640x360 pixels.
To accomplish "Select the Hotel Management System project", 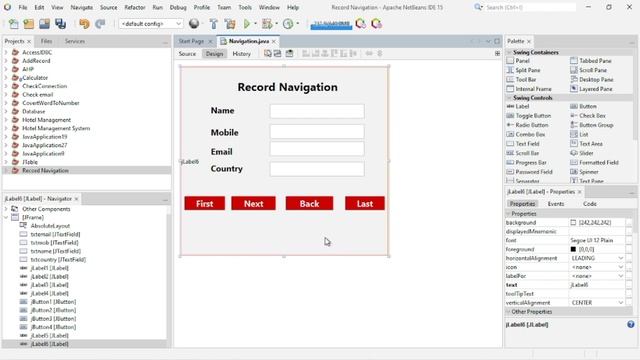I will (56, 128).
